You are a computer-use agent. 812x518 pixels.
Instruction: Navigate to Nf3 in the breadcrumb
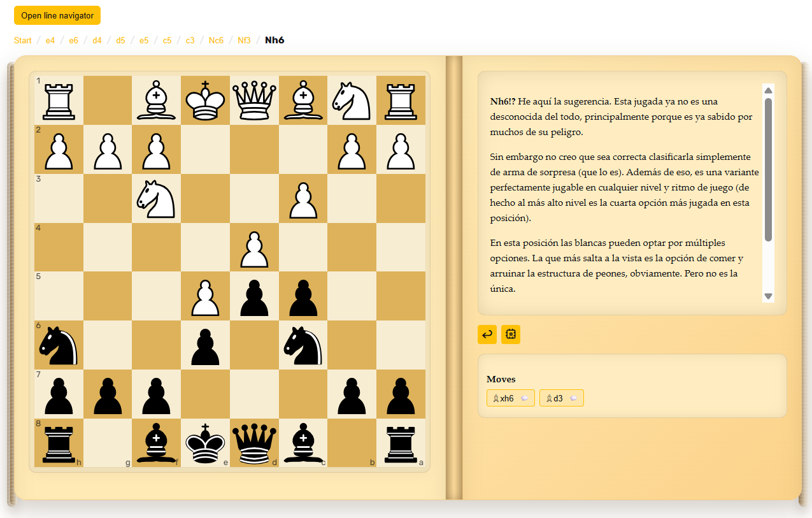(244, 40)
